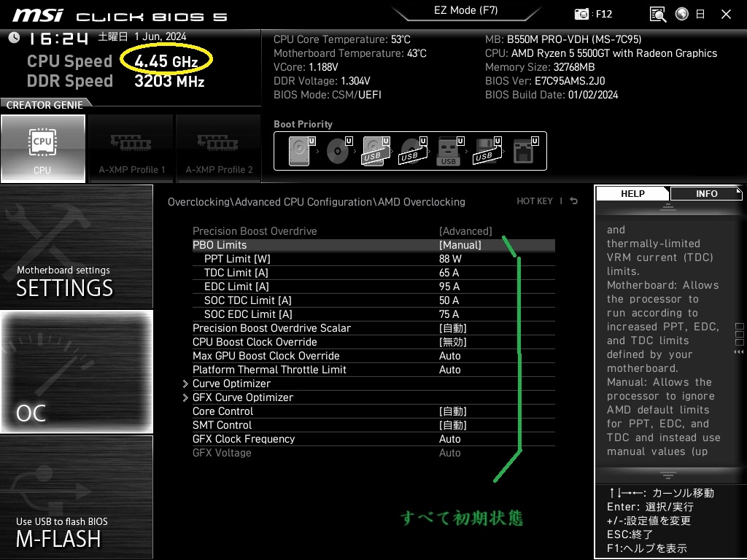The image size is (747, 560).
Task: Open the HOT KEY list
Action: [x=535, y=201]
